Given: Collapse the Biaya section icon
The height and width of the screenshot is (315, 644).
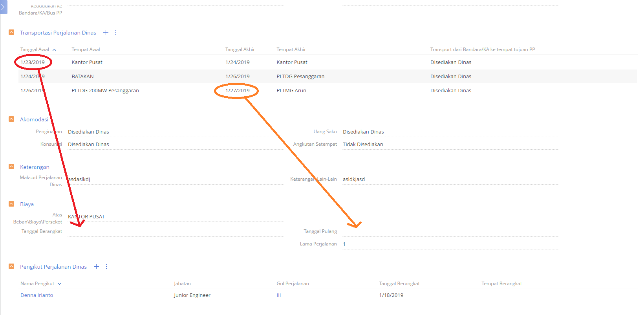Looking at the screenshot, I should pyautogui.click(x=11, y=204).
